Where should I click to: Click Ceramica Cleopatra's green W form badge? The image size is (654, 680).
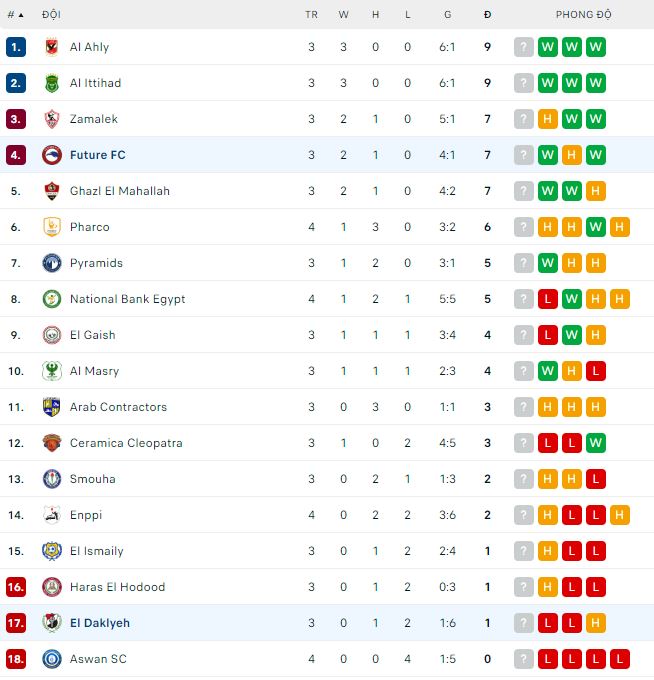596,443
